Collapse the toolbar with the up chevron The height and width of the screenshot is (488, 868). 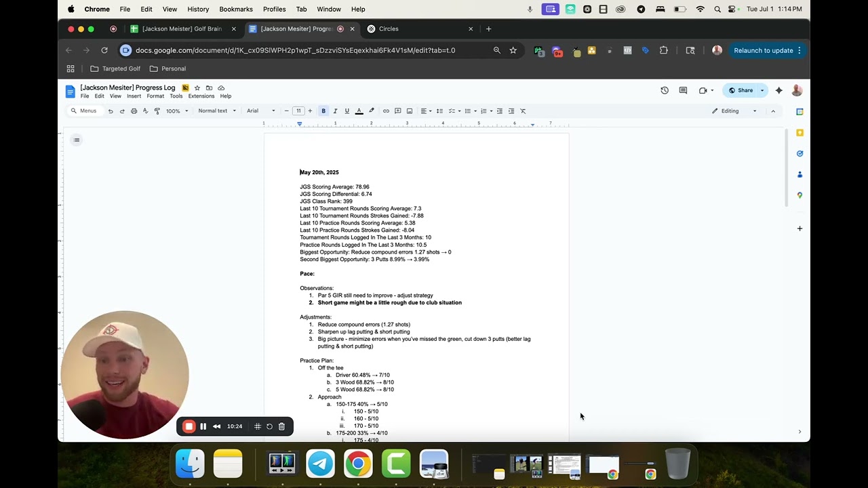coord(773,111)
